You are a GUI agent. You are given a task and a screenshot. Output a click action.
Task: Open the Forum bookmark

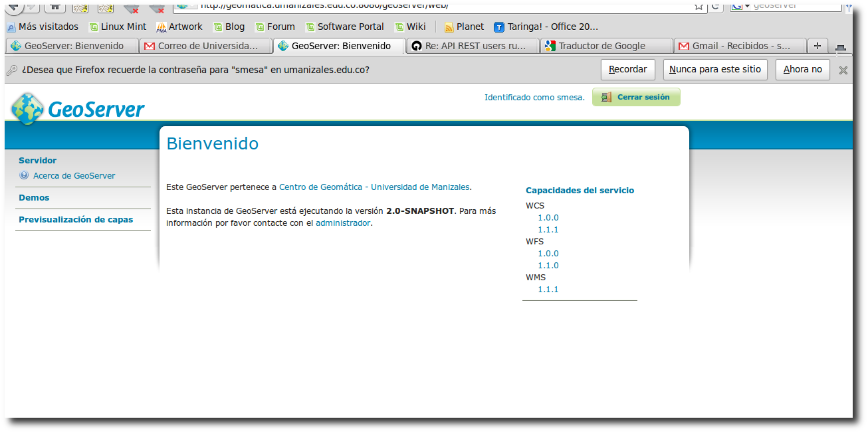[x=275, y=27]
